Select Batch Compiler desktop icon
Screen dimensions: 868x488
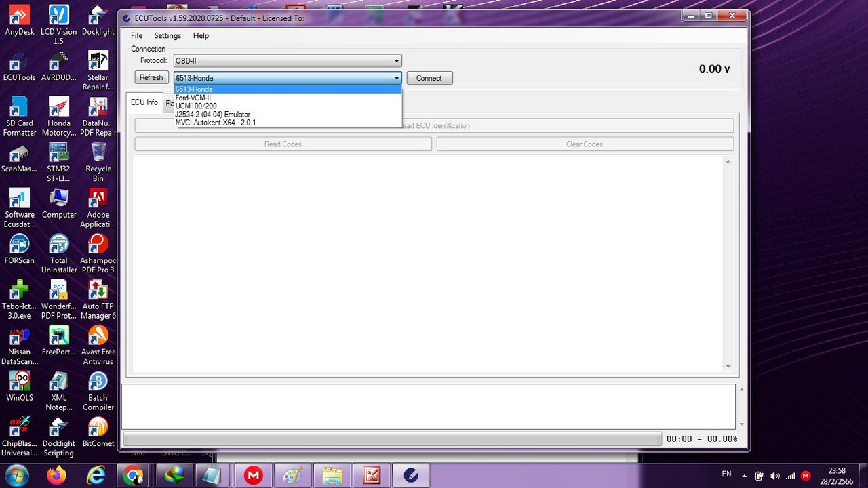(98, 391)
